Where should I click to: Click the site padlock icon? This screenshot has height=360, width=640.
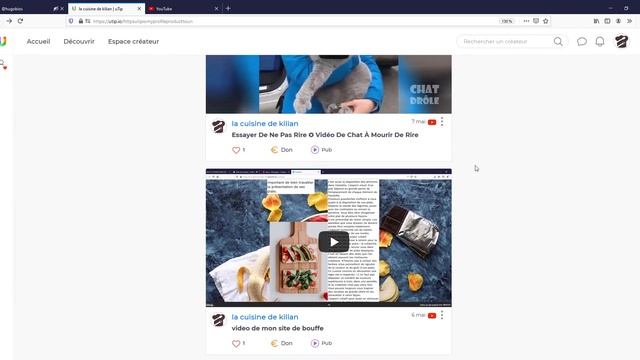(x=81, y=21)
